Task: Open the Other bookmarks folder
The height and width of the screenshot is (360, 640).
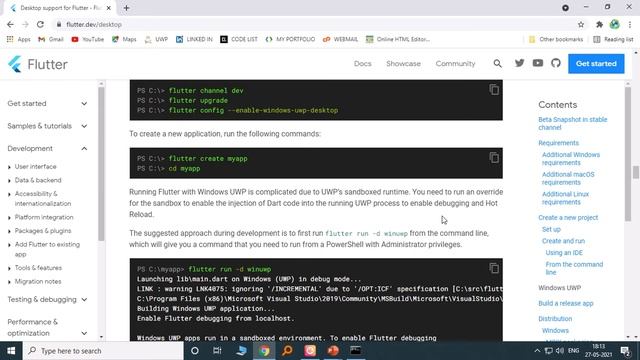Action: pos(556,39)
